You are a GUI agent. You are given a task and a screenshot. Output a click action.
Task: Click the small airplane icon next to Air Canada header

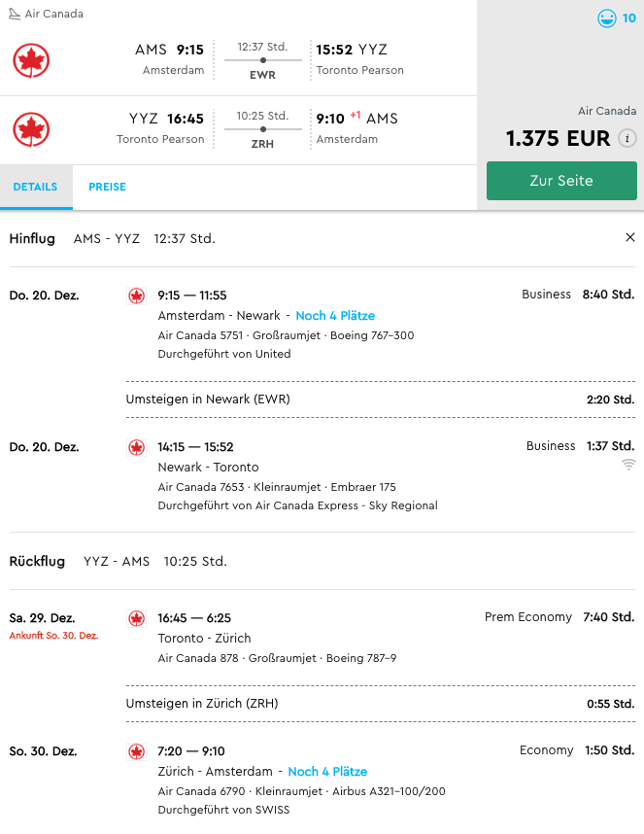tap(15, 15)
